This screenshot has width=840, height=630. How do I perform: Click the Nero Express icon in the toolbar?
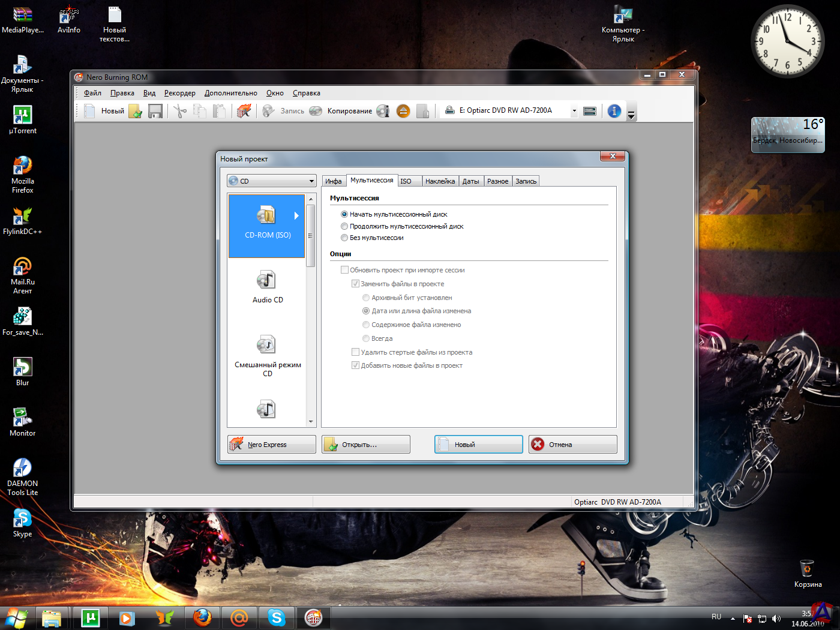pos(244,111)
